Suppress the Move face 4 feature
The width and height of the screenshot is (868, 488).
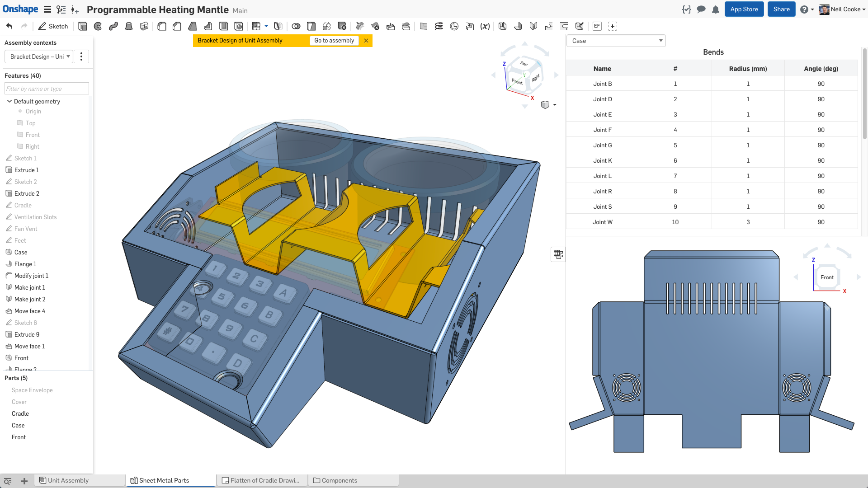coord(30,311)
